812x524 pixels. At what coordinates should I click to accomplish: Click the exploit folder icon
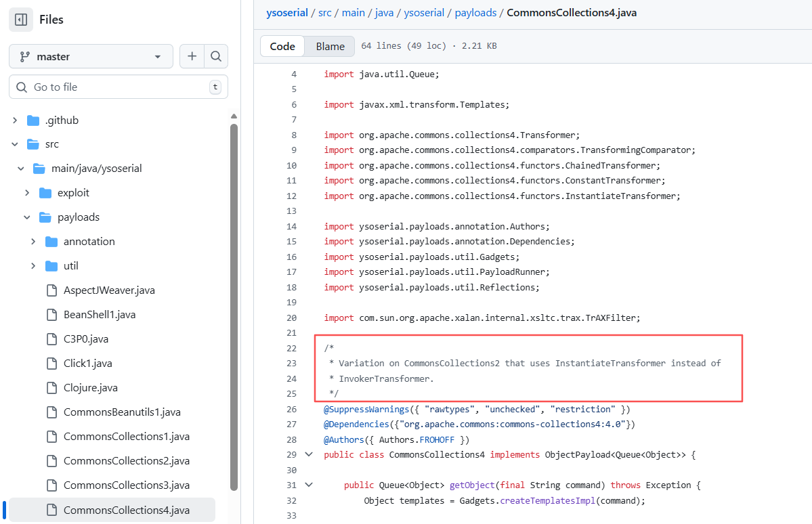[x=45, y=192]
